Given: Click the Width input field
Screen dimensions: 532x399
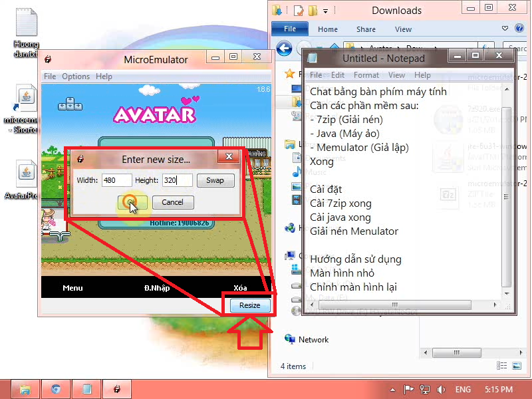Looking at the screenshot, I should click(x=117, y=180).
